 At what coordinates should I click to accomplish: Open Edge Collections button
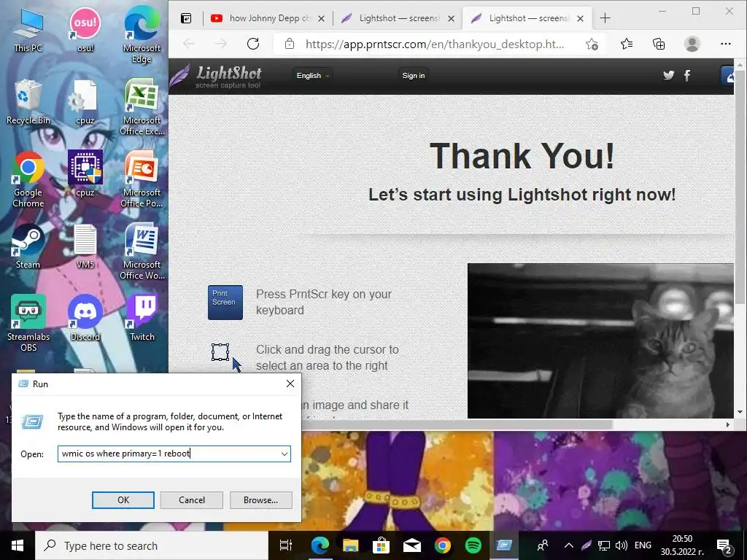click(659, 44)
